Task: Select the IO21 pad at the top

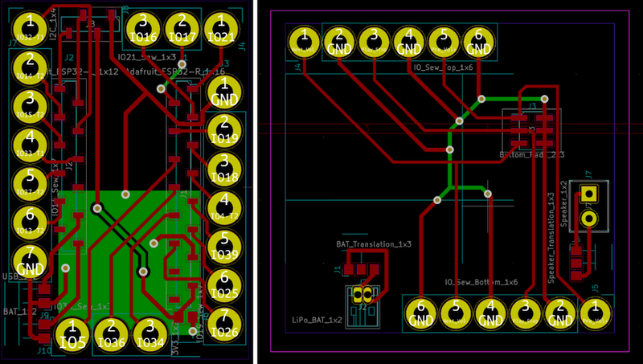Action: (x=221, y=27)
